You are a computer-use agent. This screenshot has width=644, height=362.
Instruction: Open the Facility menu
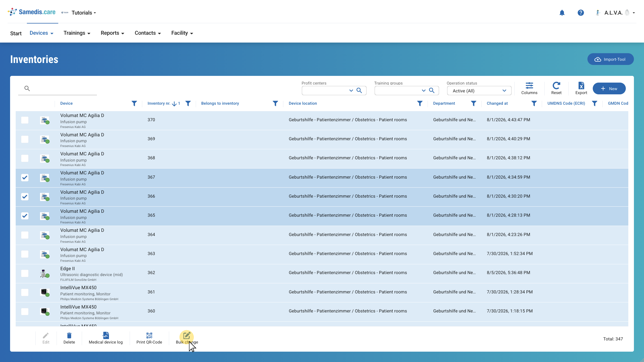coord(182,33)
